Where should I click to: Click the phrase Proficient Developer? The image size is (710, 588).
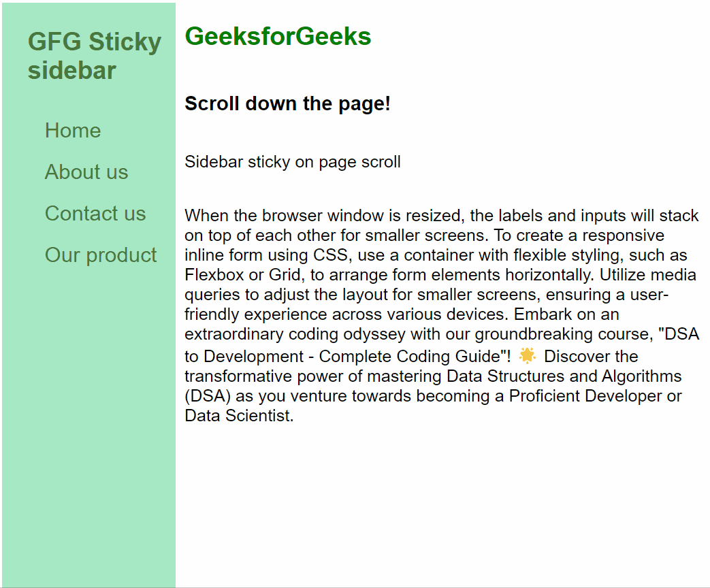pos(585,395)
